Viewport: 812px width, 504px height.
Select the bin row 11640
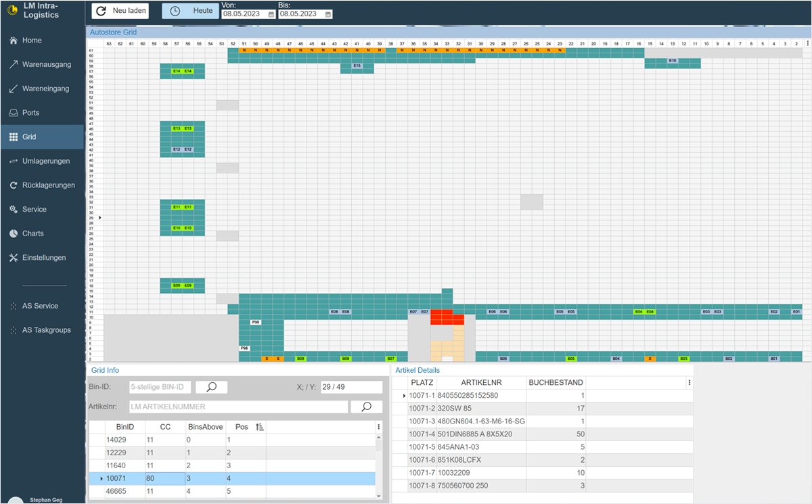tap(232, 465)
